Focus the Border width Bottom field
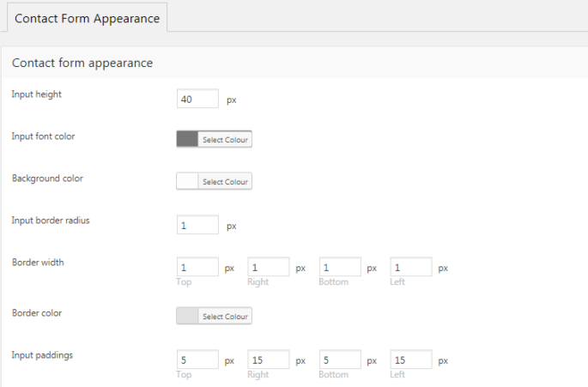The image size is (588, 387). click(x=340, y=267)
